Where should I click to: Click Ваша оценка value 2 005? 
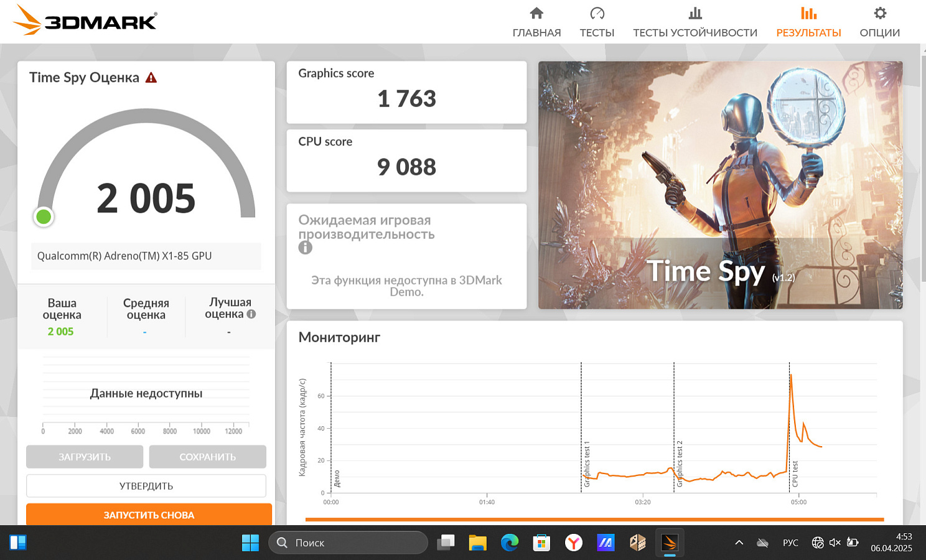pyautogui.click(x=60, y=332)
